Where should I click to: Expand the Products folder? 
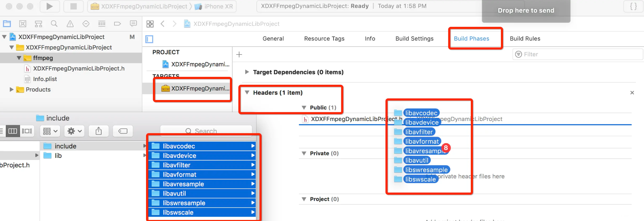click(12, 89)
